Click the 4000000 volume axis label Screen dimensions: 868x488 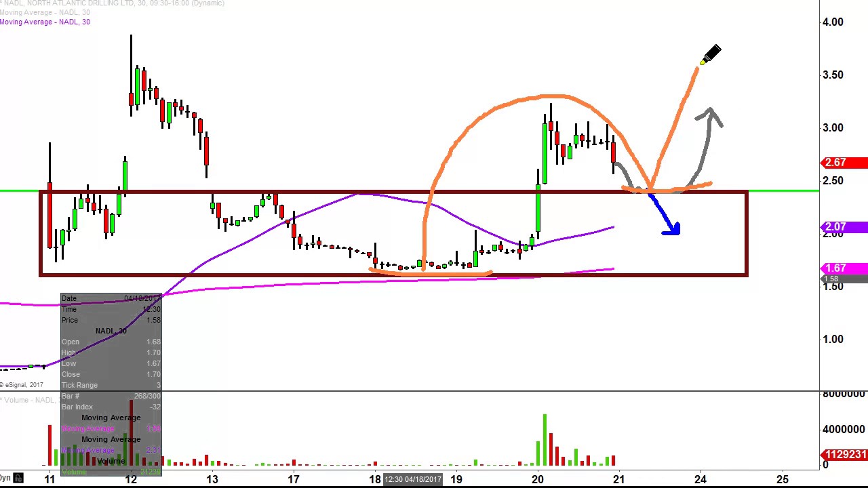click(x=843, y=429)
